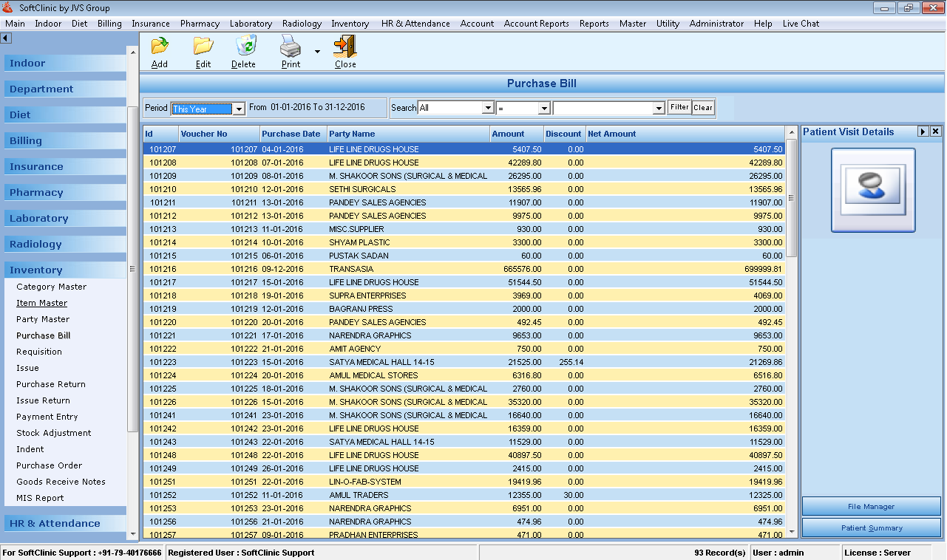Image resolution: width=947 pixels, height=560 pixels.
Task: Click the patient photo placeholder icon
Action: click(873, 189)
